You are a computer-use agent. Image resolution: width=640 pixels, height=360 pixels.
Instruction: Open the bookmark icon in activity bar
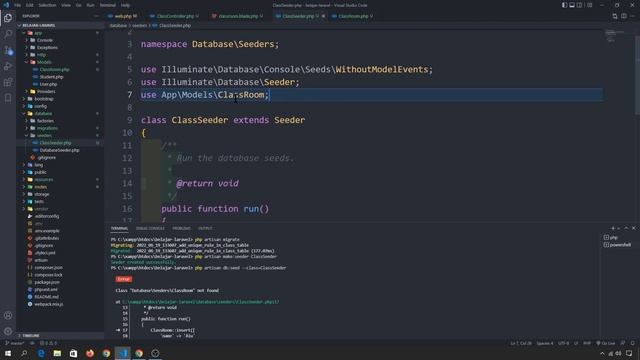tap(8, 98)
